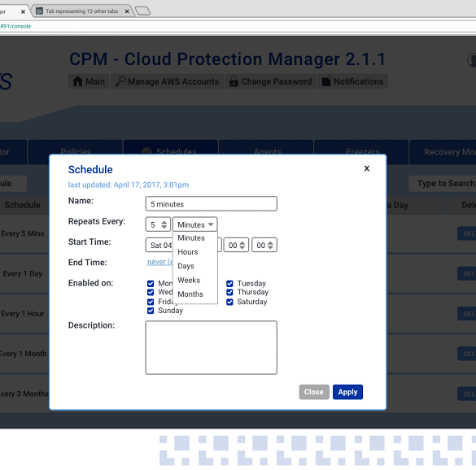Toggle the Monday checkbox
The image size is (476, 470).
coord(151,284)
